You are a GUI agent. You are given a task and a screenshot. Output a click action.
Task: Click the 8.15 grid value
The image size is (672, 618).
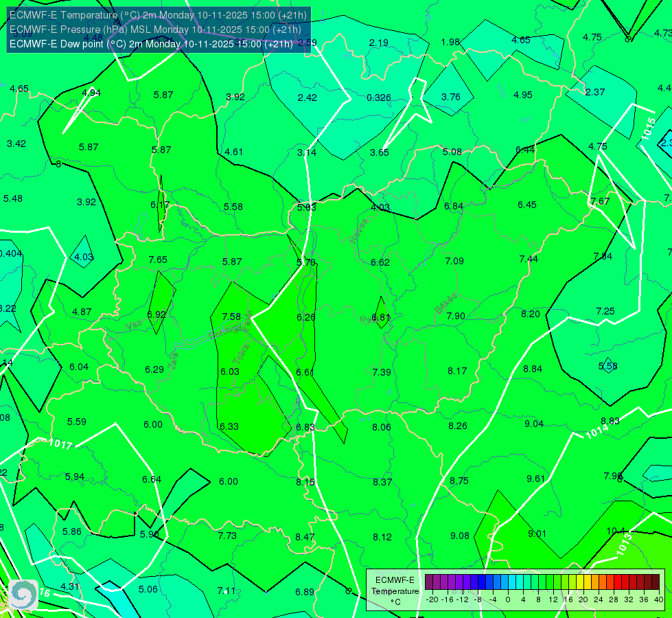(x=305, y=482)
